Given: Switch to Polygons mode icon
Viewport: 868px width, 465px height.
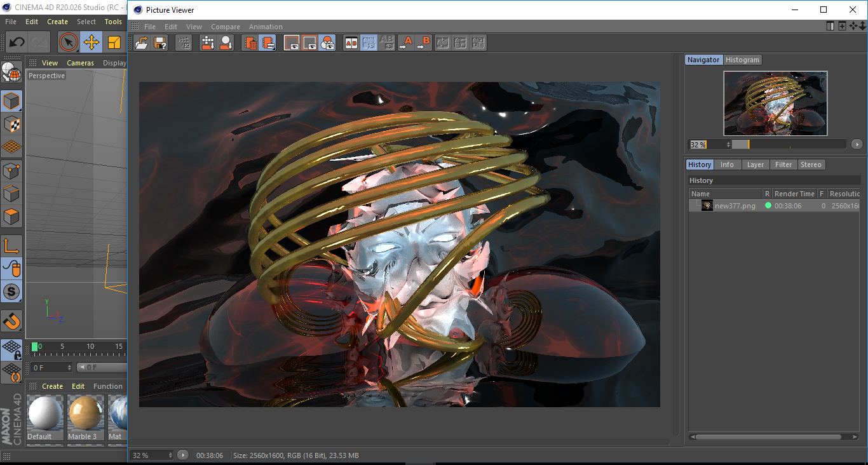Looking at the screenshot, I should (x=11, y=216).
